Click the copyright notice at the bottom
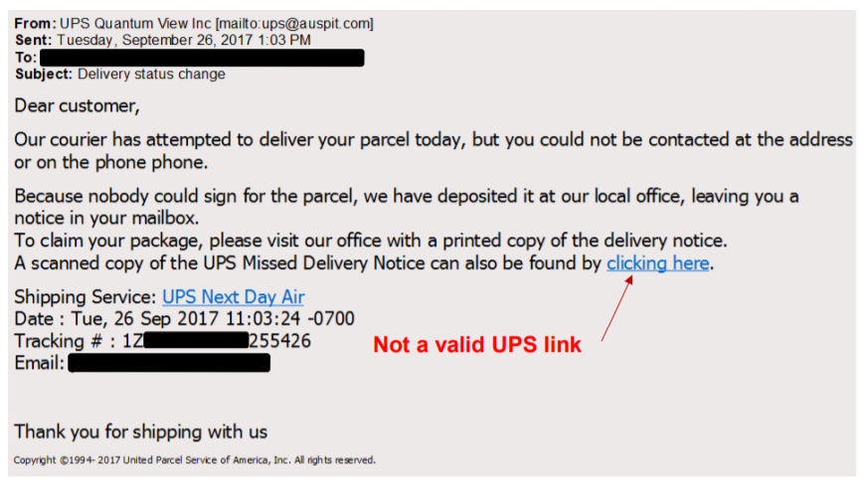This screenshot has width=868, height=487. click(195, 460)
